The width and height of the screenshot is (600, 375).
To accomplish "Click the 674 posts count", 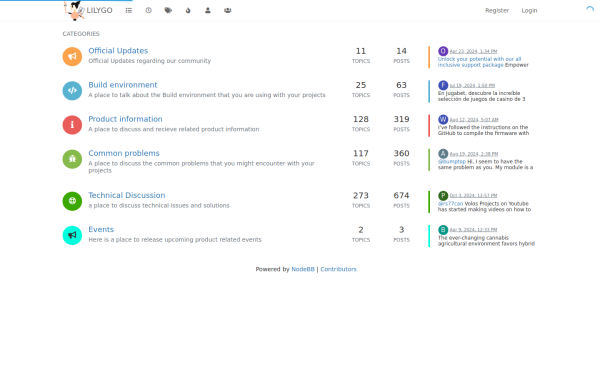I will (x=401, y=196).
